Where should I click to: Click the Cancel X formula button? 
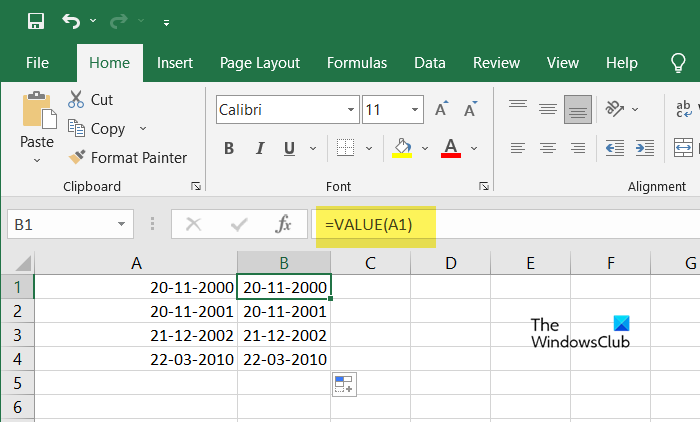[x=193, y=224]
